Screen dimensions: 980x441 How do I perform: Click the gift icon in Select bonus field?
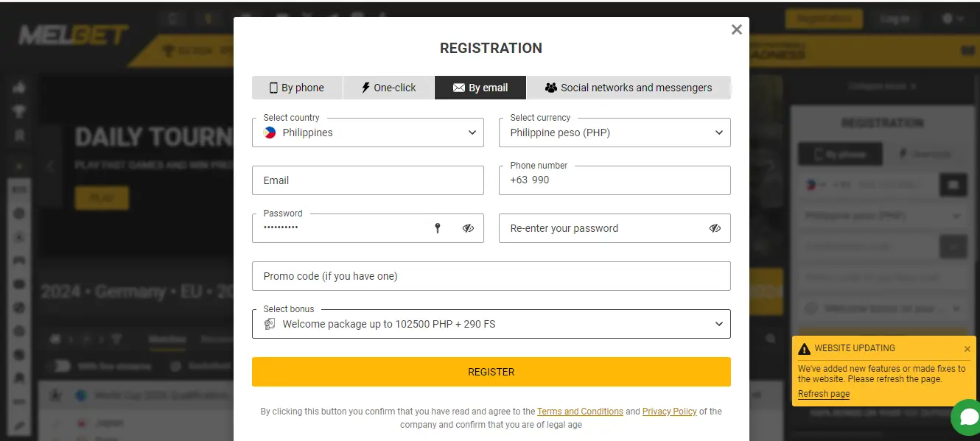click(270, 324)
